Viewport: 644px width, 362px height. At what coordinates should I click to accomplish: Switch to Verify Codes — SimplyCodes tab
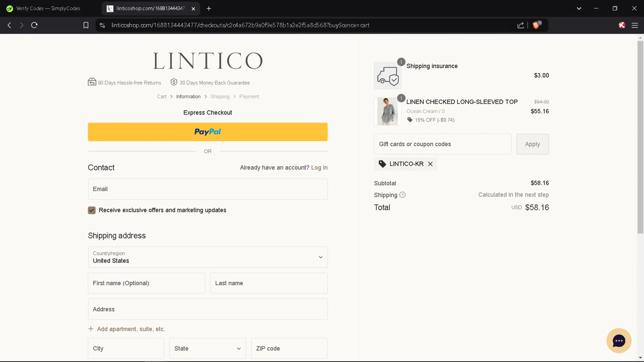tap(48, 9)
